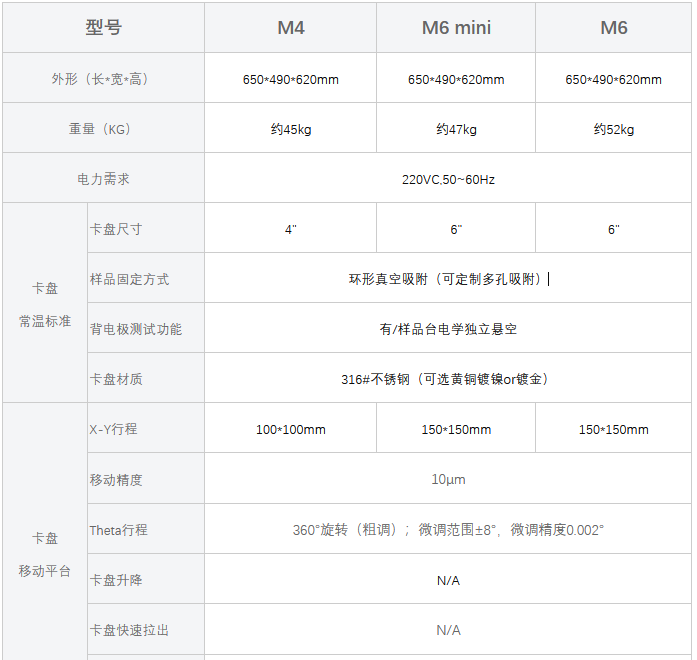Select the M6 mini column header

tap(456, 28)
